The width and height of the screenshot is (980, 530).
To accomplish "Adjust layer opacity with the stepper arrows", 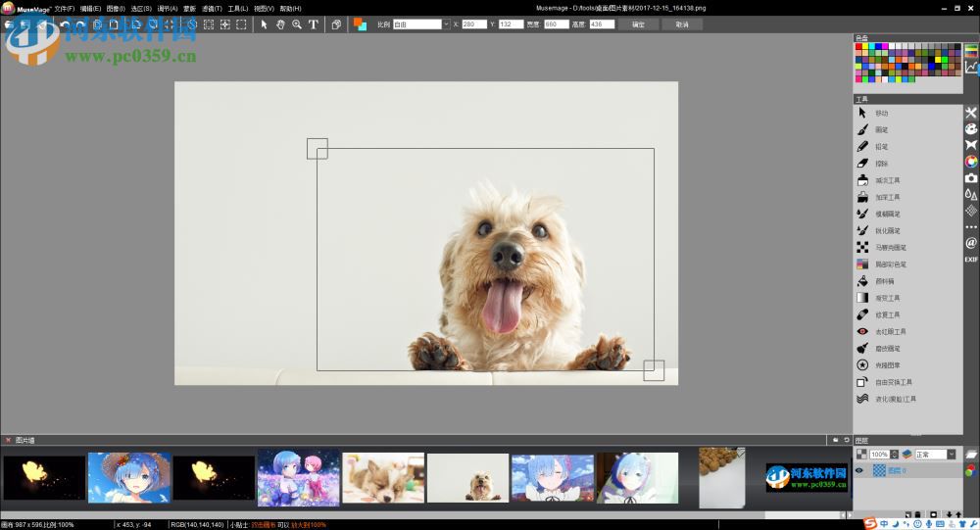I will [895, 455].
